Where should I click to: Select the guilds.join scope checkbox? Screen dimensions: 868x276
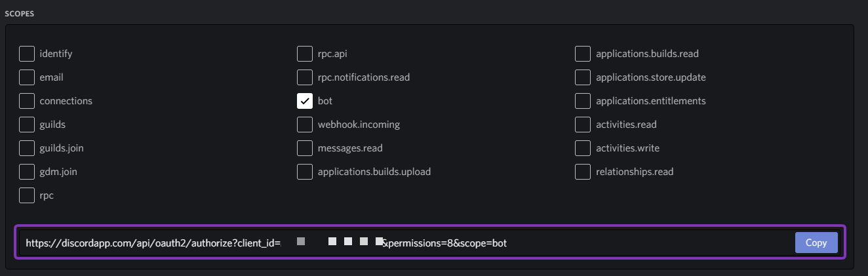27,148
